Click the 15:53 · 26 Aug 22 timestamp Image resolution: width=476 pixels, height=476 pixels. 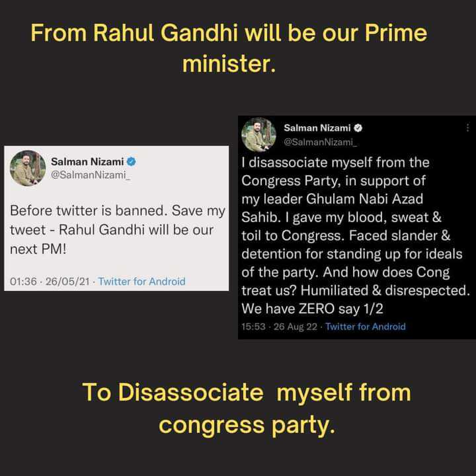coord(279,327)
